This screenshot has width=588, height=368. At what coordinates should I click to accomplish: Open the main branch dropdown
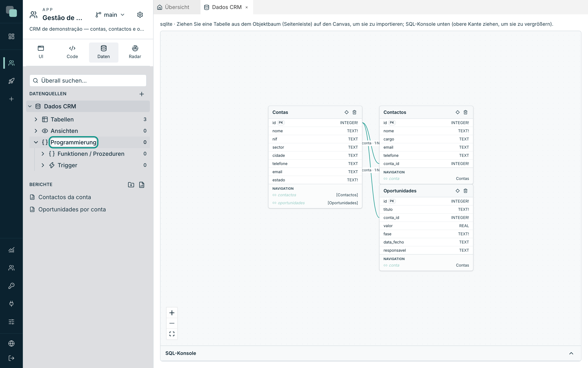[x=110, y=15]
